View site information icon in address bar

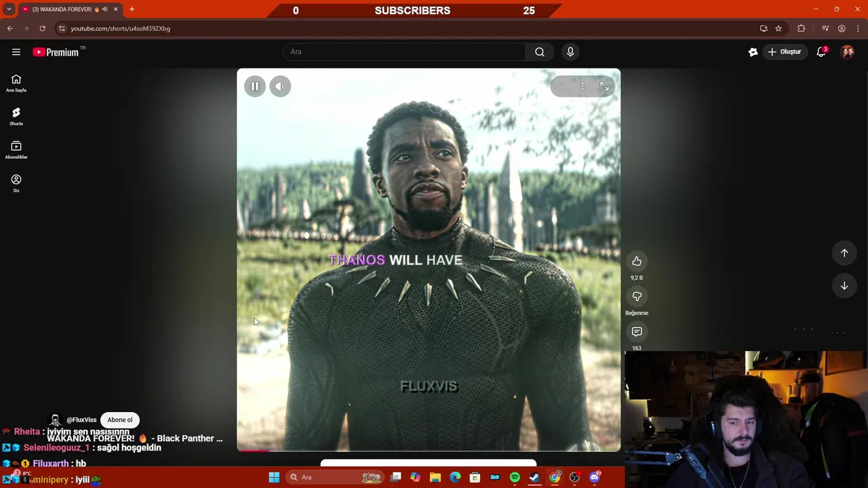click(x=62, y=28)
